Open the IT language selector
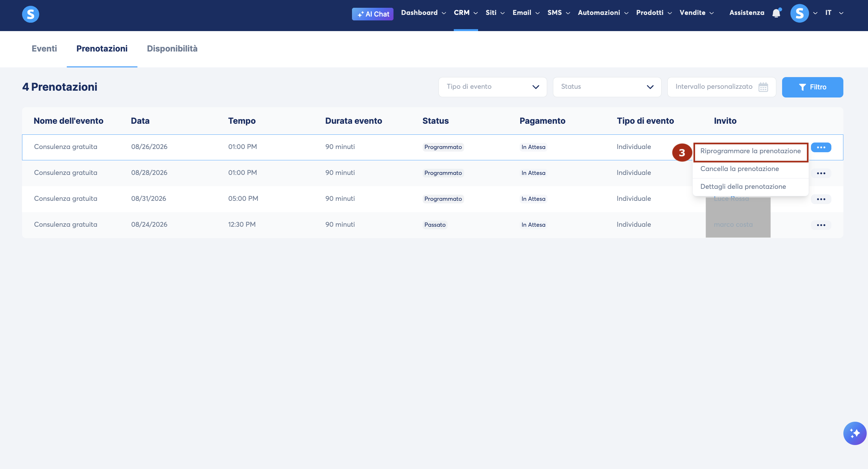 pos(834,13)
